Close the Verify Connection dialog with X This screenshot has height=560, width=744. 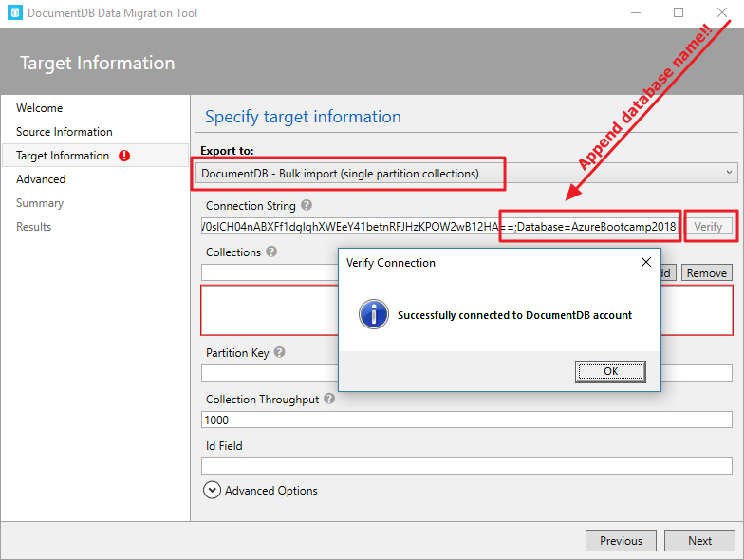645,262
